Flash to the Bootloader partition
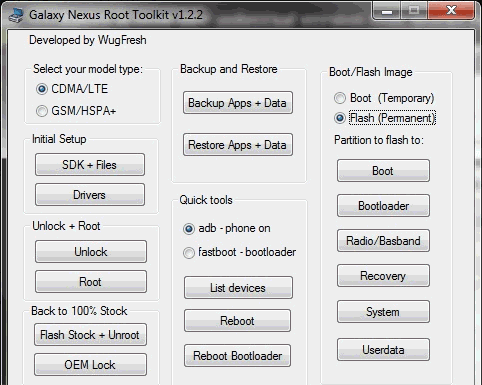 (383, 206)
